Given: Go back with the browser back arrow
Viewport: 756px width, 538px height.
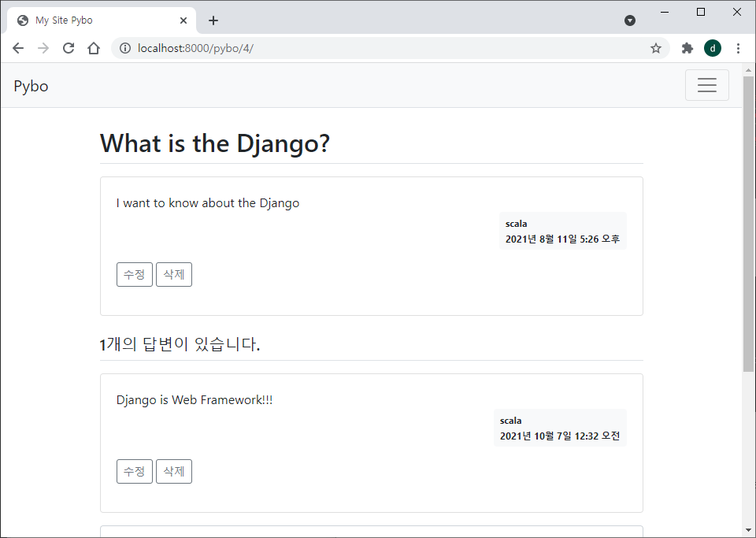Looking at the screenshot, I should click(18, 48).
